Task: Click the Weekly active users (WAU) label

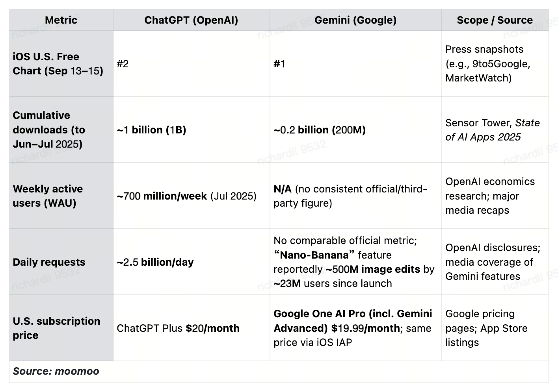Action: (48, 196)
